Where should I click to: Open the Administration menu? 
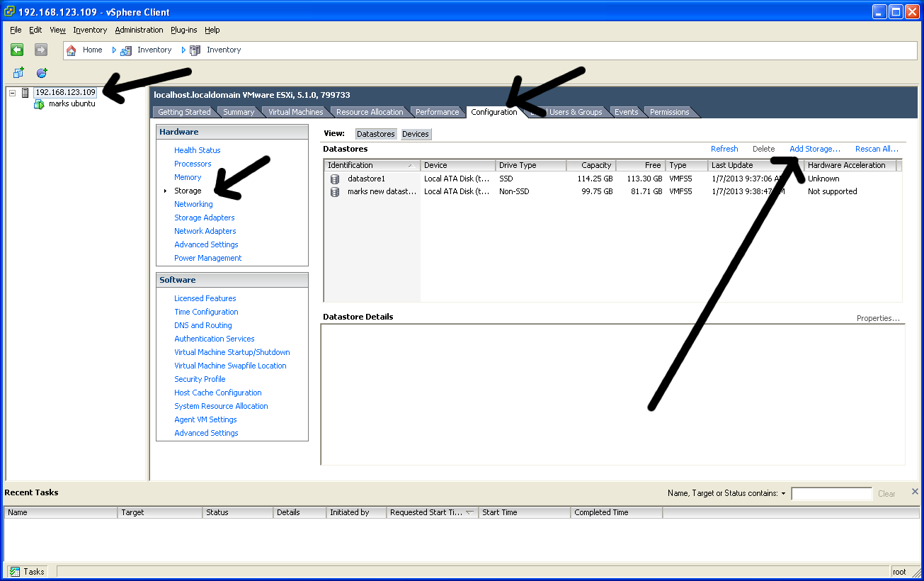[x=139, y=30]
